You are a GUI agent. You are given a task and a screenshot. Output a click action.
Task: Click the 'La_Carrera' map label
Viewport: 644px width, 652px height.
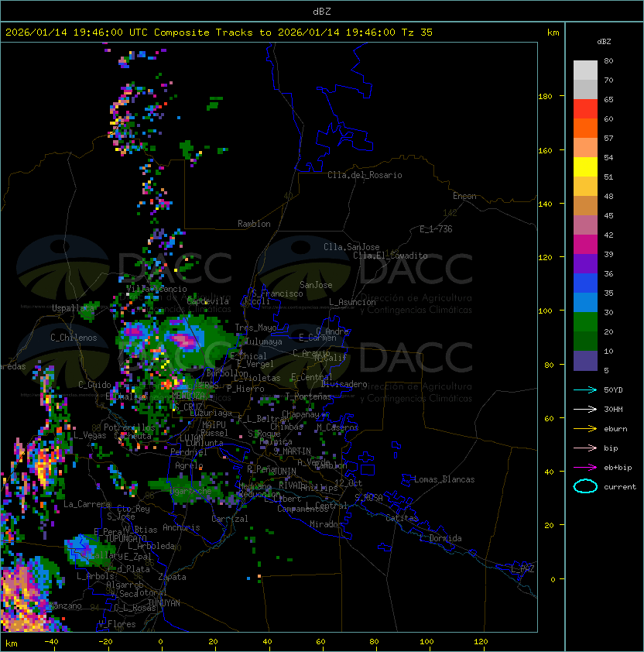(87, 504)
